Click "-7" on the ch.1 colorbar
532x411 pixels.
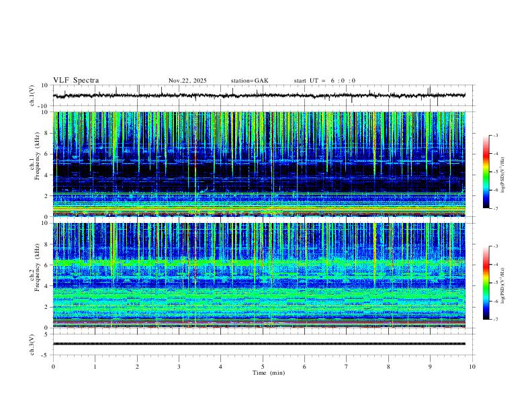pyautogui.click(x=495, y=209)
